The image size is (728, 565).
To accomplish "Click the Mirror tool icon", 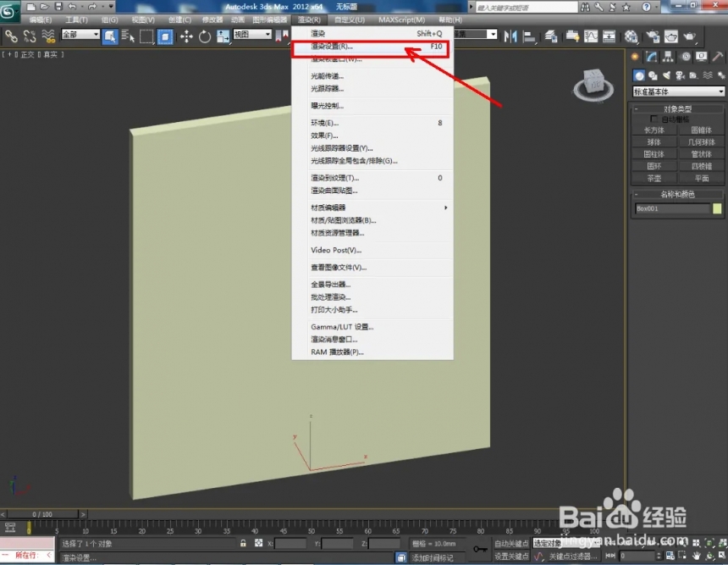I will (510, 36).
